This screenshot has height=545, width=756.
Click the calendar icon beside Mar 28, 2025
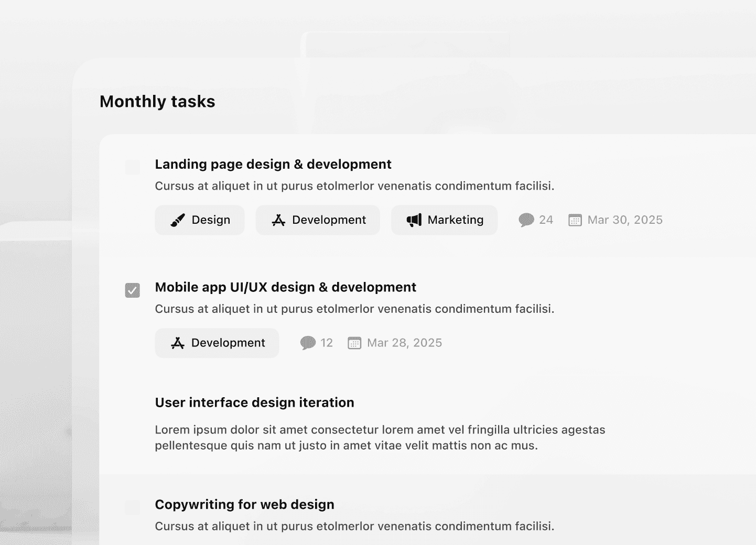354,343
